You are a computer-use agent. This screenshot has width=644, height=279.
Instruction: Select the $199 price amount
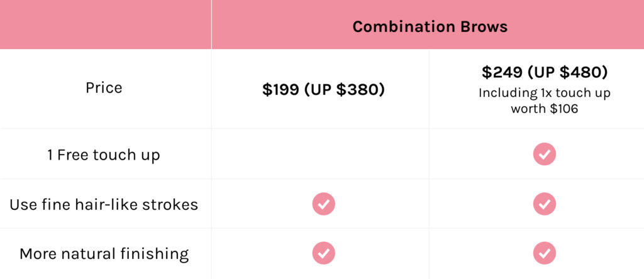[280, 89]
